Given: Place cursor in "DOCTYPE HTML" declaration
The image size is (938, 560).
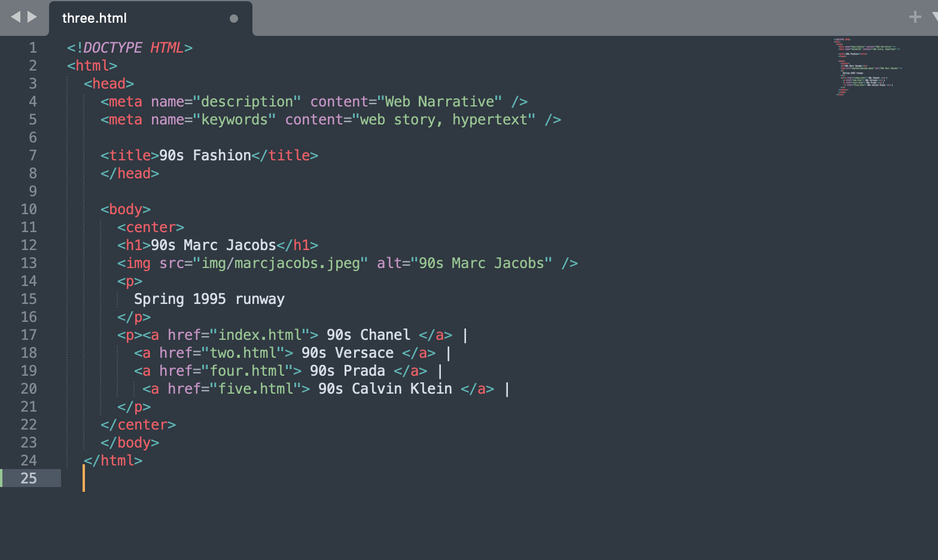Looking at the screenshot, I should [133, 48].
